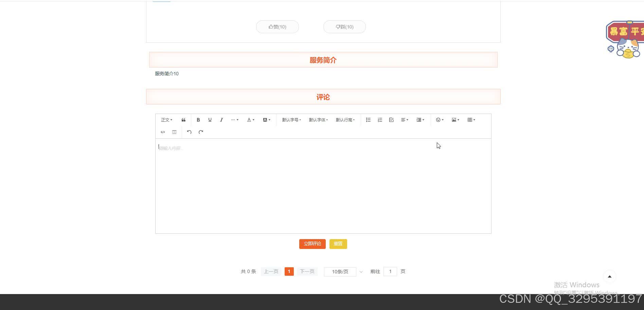Image resolution: width=644 pixels, height=310 pixels.
Task: Insert a numbered list
Action: (380, 120)
